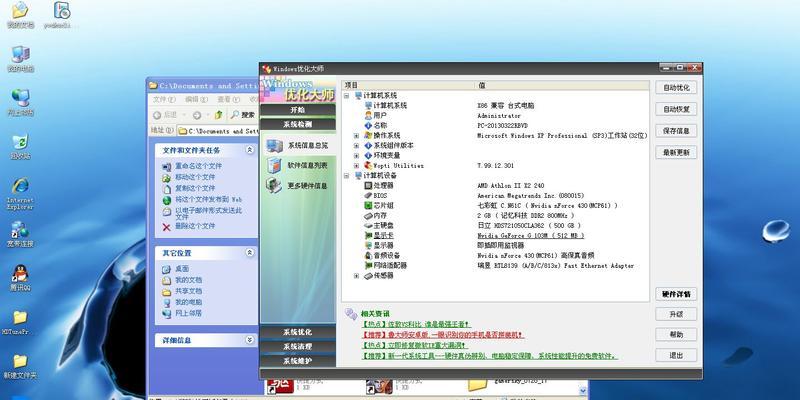Click the 芯片组 row icon
The width and height of the screenshot is (800, 400).
[x=368, y=206]
